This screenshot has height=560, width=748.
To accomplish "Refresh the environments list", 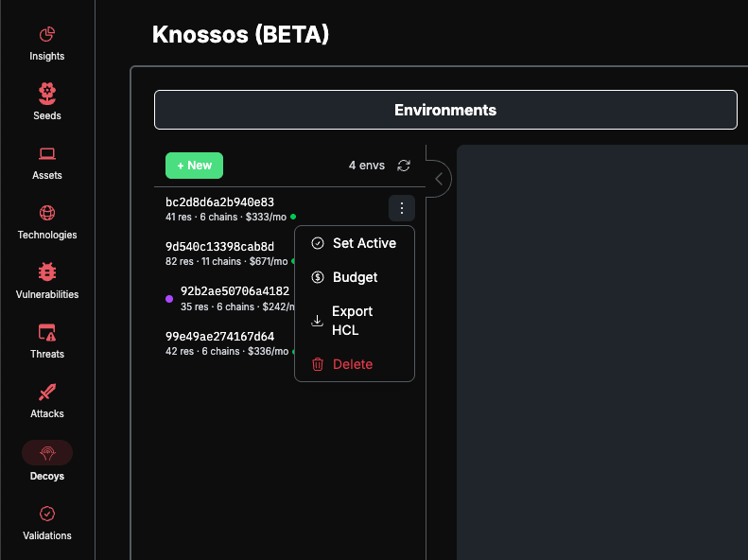I will [x=404, y=166].
